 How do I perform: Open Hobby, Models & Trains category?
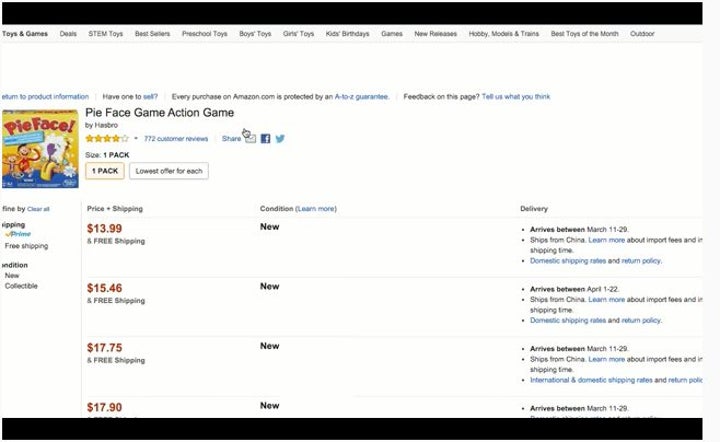(x=503, y=34)
